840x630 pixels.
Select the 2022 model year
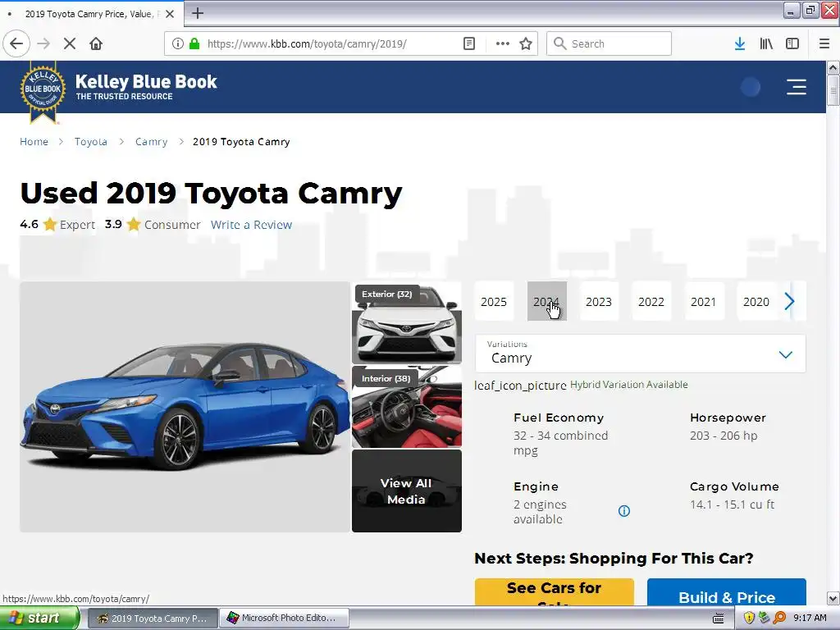[651, 302]
